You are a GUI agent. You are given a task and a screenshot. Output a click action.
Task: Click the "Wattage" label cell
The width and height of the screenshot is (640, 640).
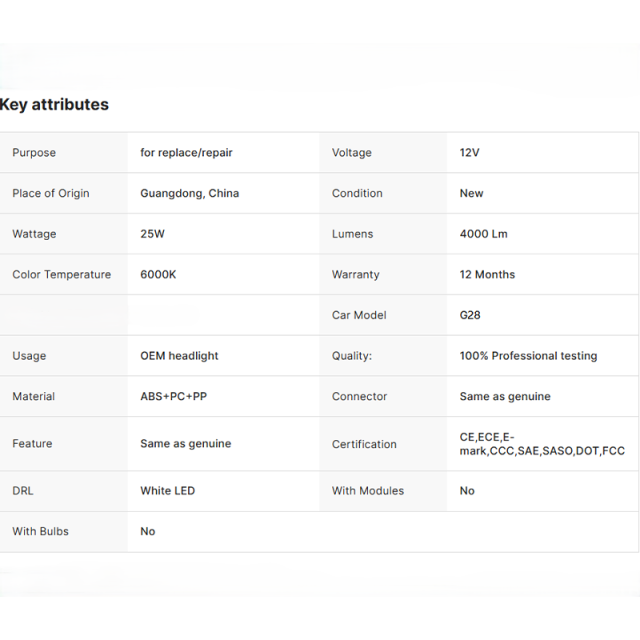pyautogui.click(x=34, y=234)
